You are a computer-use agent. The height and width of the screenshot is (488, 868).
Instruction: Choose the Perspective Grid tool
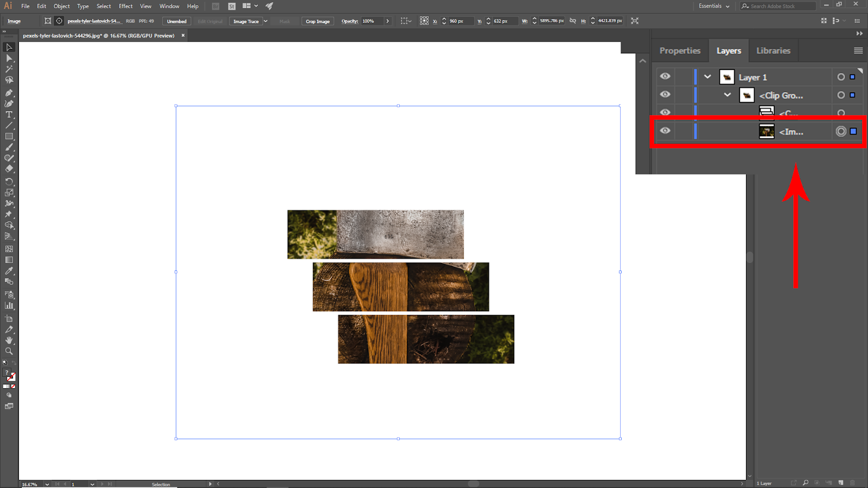click(x=9, y=236)
